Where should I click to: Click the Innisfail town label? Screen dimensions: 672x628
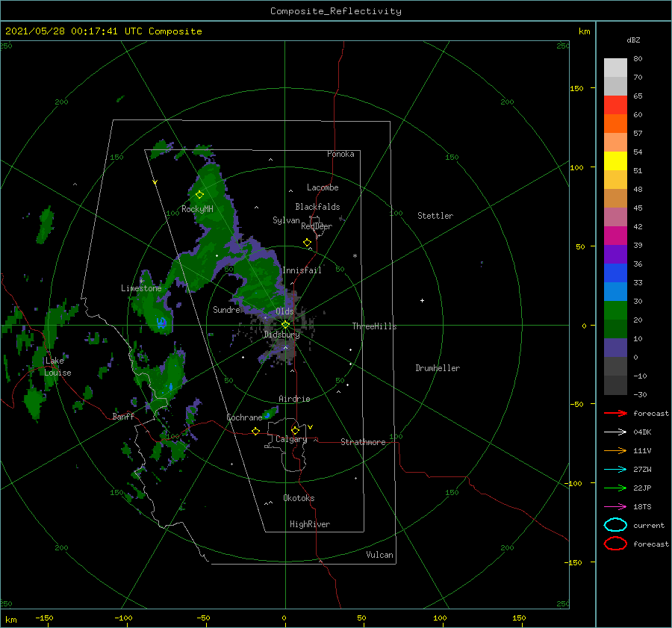pyautogui.click(x=302, y=270)
